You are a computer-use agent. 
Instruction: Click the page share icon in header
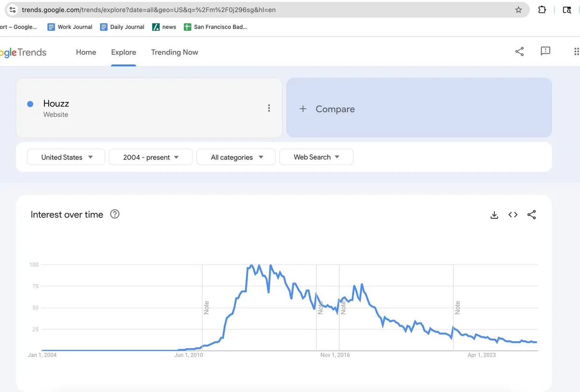(x=520, y=52)
